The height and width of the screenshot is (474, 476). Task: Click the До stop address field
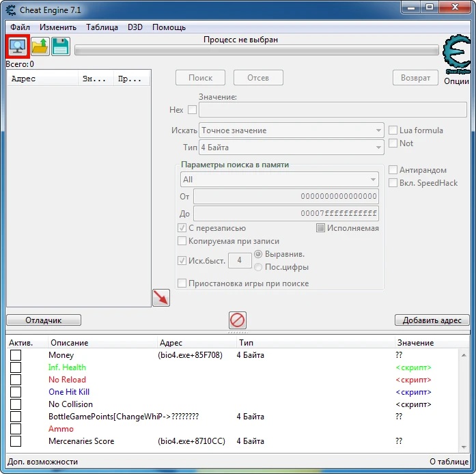286,213
